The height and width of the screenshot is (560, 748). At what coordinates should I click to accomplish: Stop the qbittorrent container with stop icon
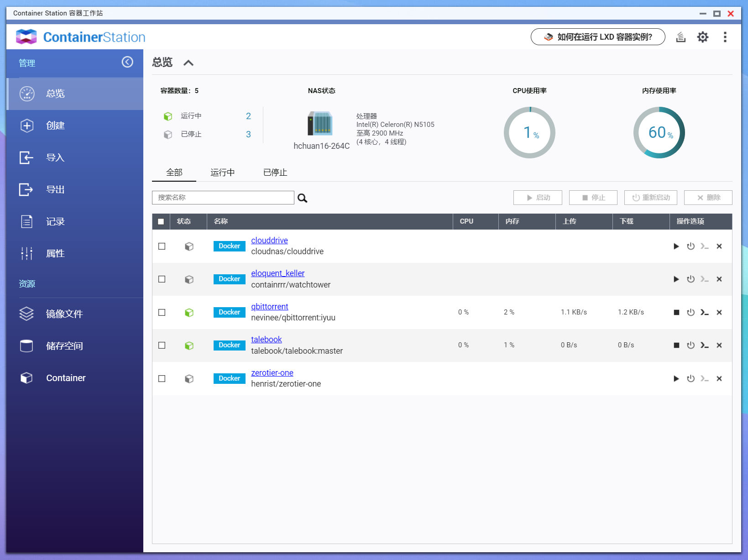[x=676, y=313]
